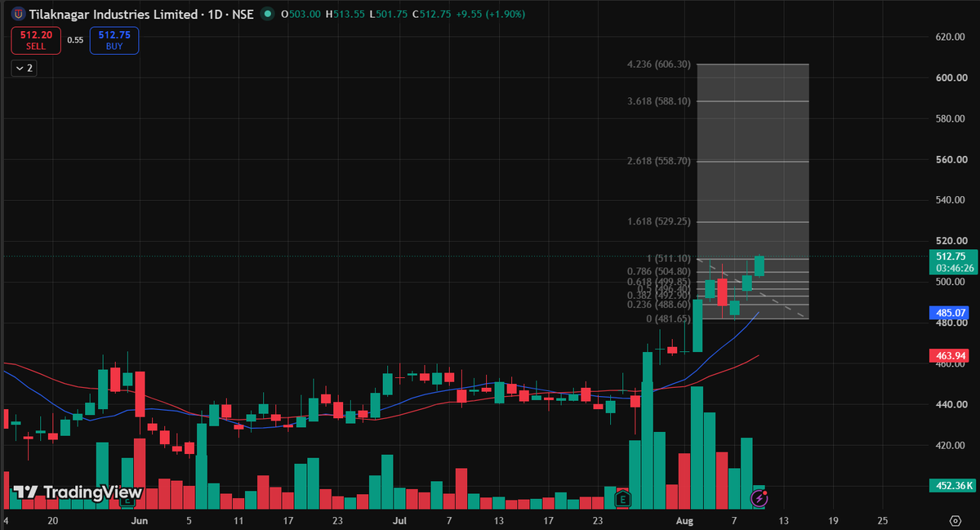Click the 540.00 price axis label

coord(951,200)
